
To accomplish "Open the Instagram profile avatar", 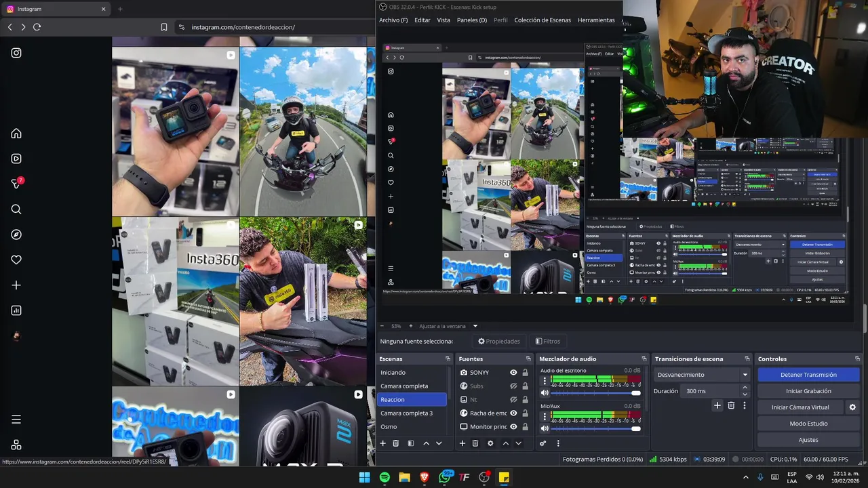I will click(16, 336).
